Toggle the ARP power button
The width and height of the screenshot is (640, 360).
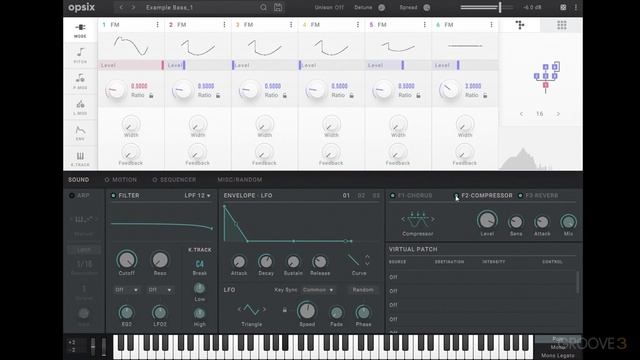(72, 196)
